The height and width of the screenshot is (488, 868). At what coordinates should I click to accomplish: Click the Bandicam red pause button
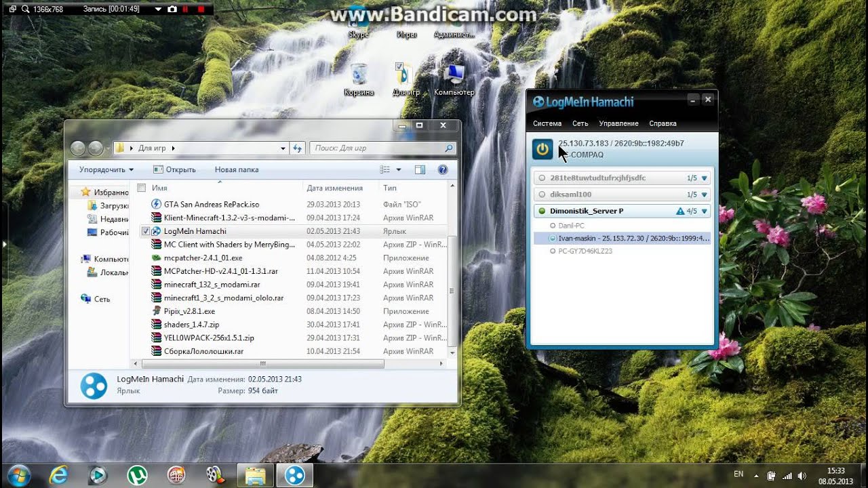click(x=185, y=9)
